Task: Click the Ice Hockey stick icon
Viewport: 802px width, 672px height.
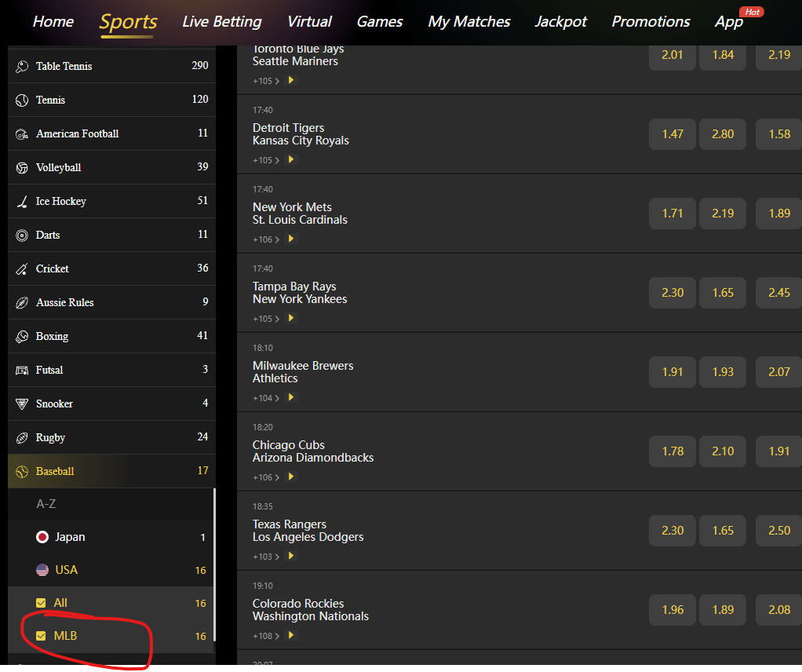Action: point(22,202)
